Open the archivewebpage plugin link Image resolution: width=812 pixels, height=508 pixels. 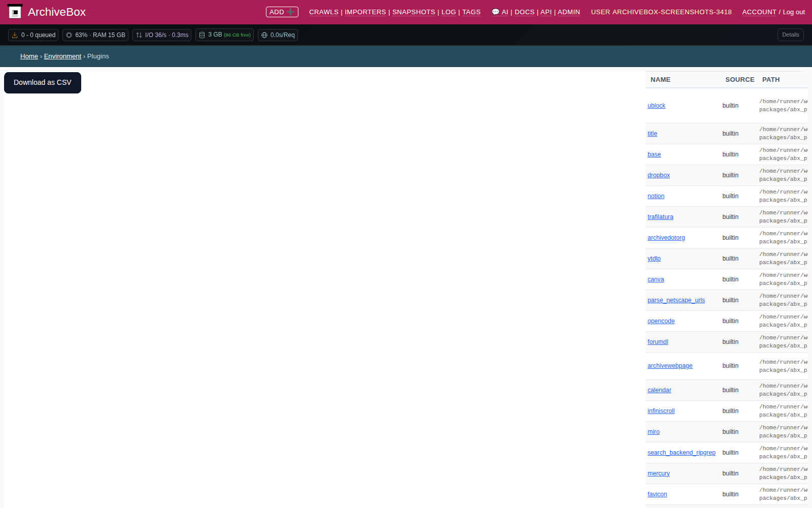point(670,366)
